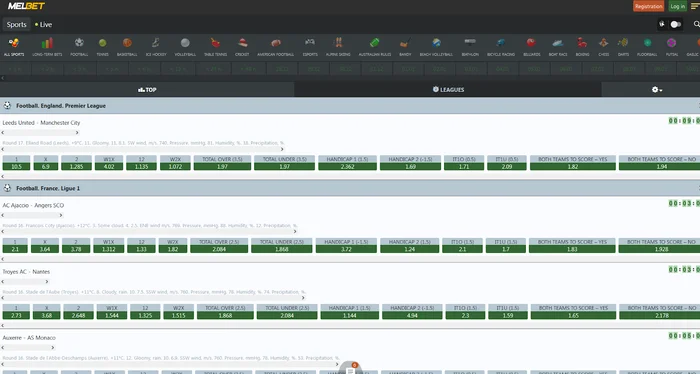Click the Registration button

pos(648,6)
